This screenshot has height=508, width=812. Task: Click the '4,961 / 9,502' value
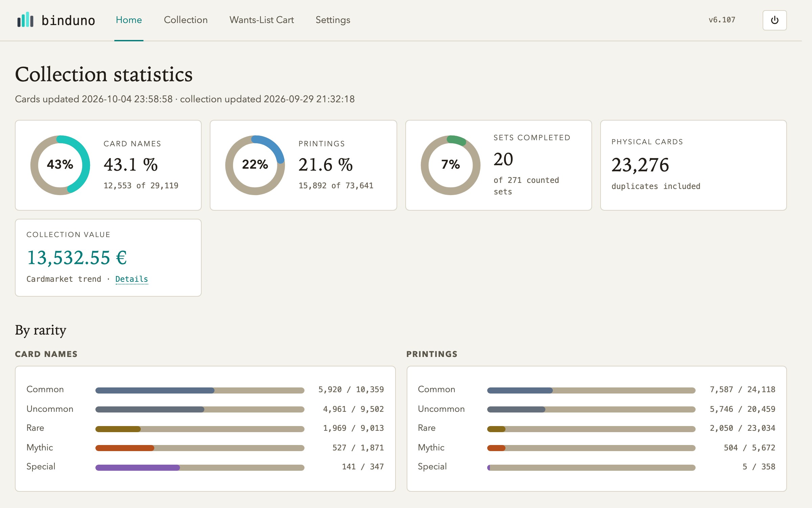[x=354, y=409]
